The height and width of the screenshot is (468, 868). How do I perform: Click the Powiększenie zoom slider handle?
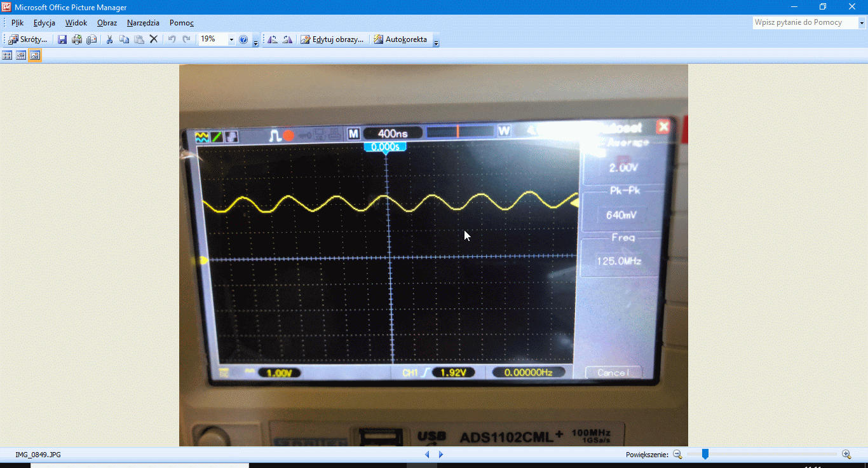click(x=705, y=454)
